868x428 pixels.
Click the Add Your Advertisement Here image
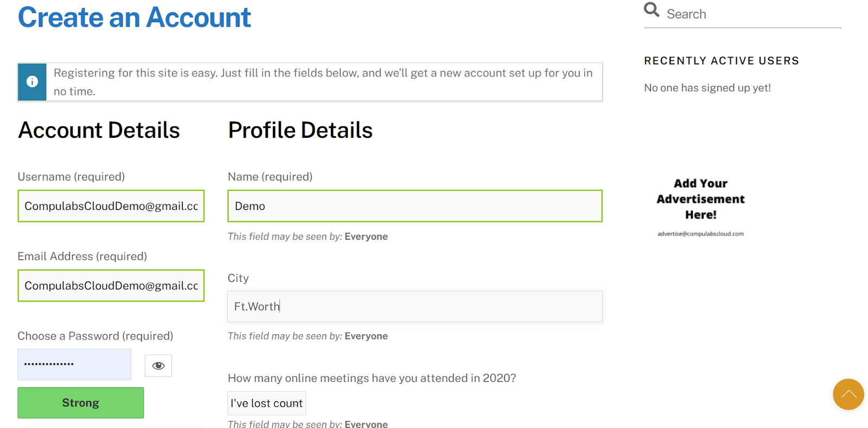(700, 199)
